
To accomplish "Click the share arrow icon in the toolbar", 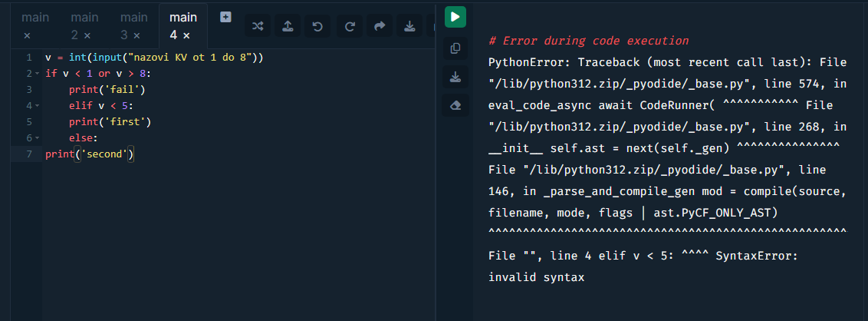I will point(379,26).
